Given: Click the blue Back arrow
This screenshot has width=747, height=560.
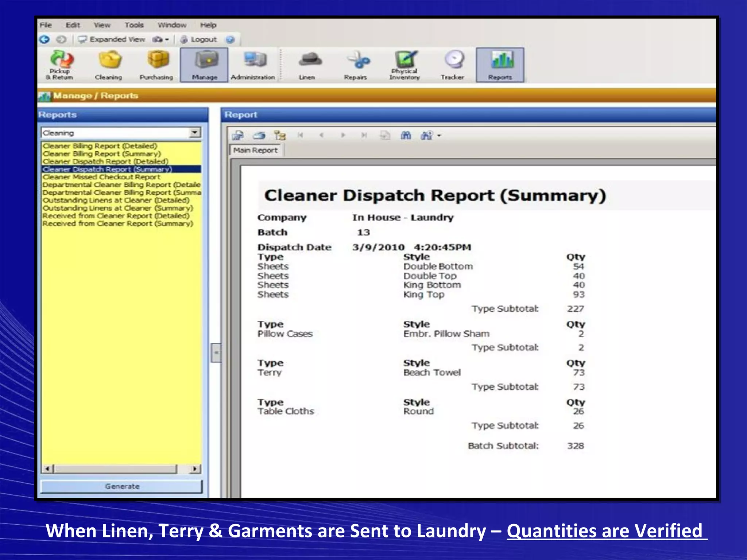Looking at the screenshot, I should (x=44, y=39).
